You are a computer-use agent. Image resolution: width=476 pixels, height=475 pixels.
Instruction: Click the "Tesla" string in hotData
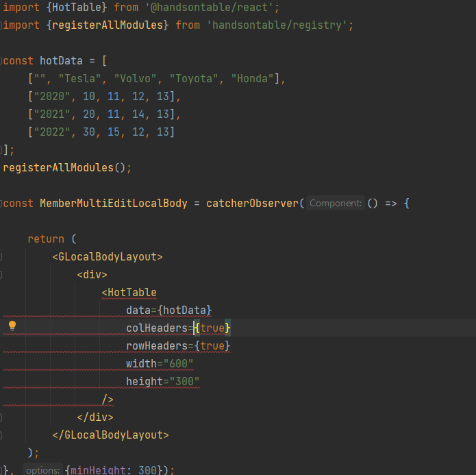click(x=80, y=79)
